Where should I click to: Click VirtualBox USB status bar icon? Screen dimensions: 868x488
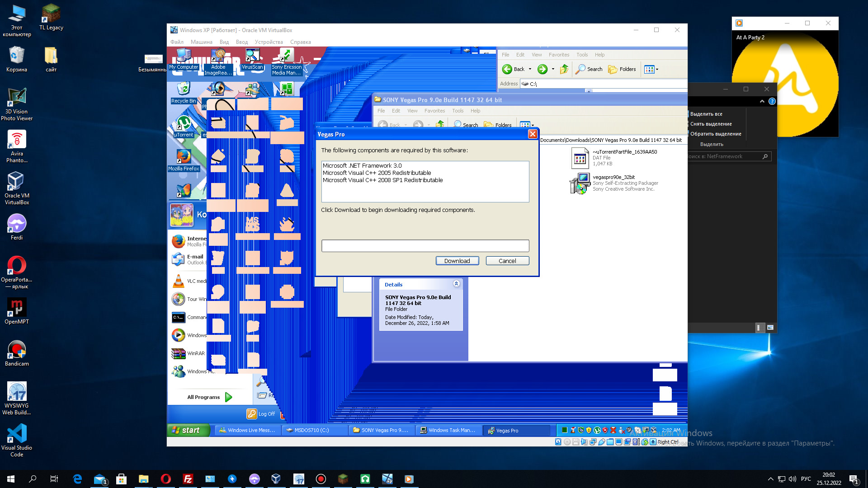pos(602,442)
